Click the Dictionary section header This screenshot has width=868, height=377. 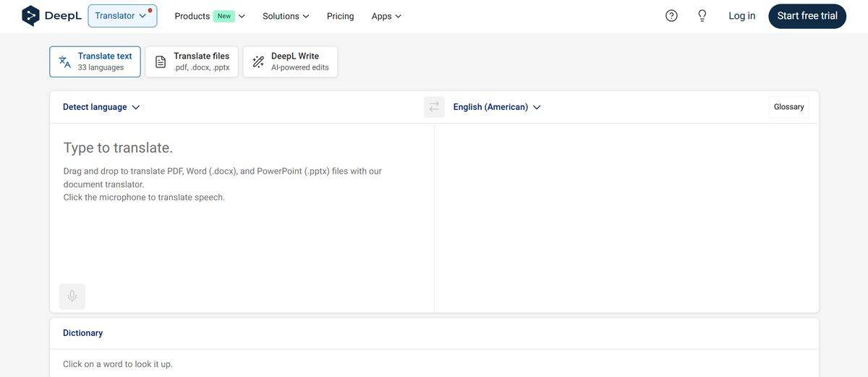83,333
